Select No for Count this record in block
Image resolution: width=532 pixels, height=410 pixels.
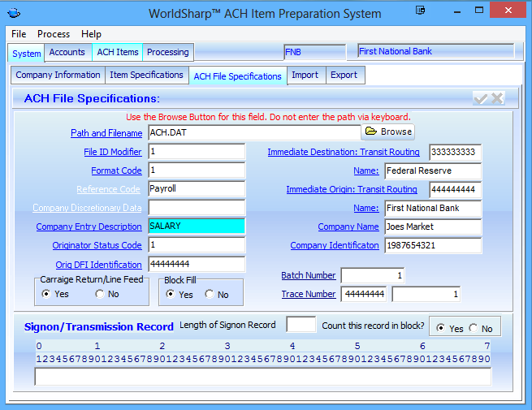tap(474, 329)
